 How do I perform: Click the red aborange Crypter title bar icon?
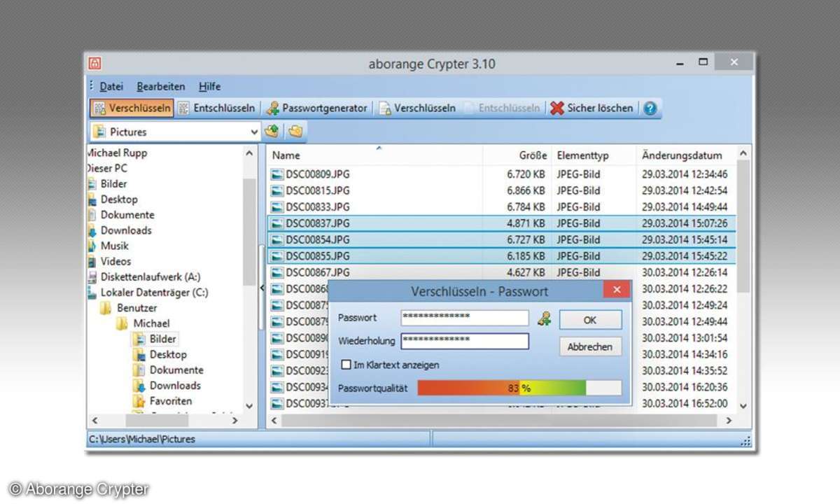tap(94, 64)
